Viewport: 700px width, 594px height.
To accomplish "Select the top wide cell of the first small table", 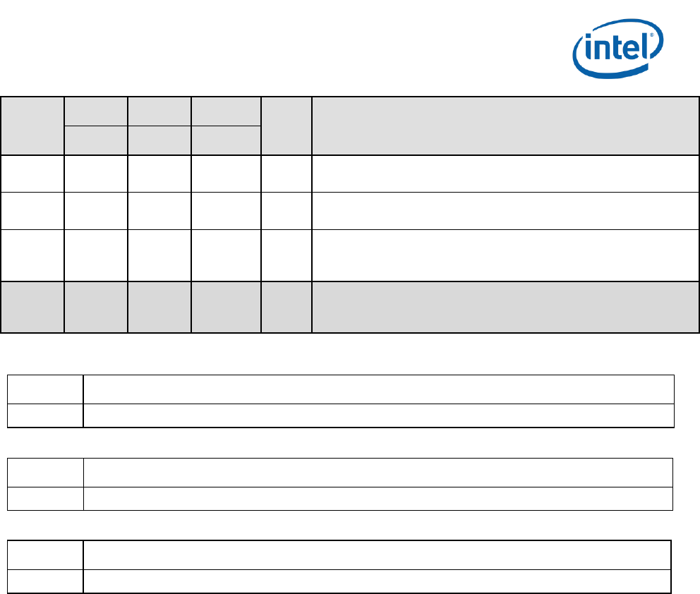I will [x=378, y=389].
